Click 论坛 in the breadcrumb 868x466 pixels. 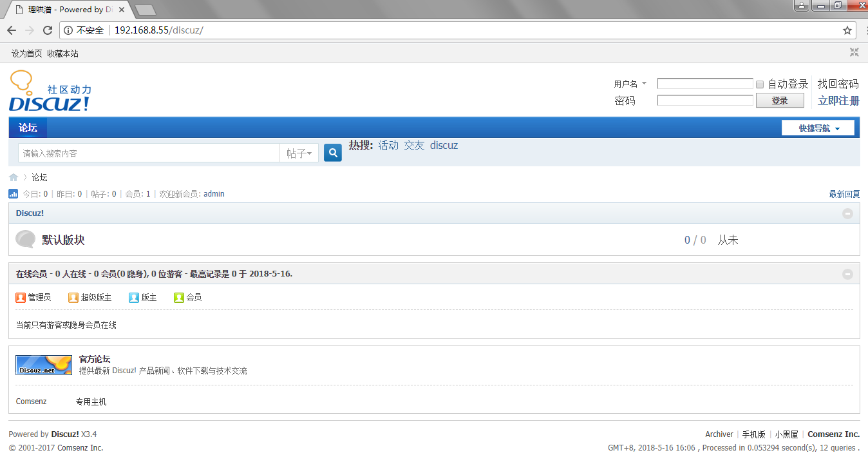[x=39, y=177]
